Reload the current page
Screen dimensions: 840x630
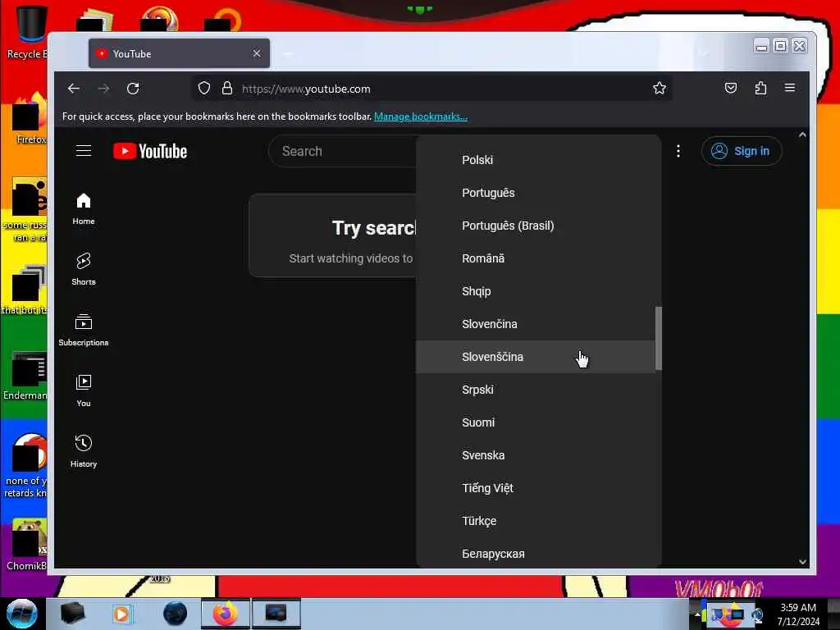[133, 89]
